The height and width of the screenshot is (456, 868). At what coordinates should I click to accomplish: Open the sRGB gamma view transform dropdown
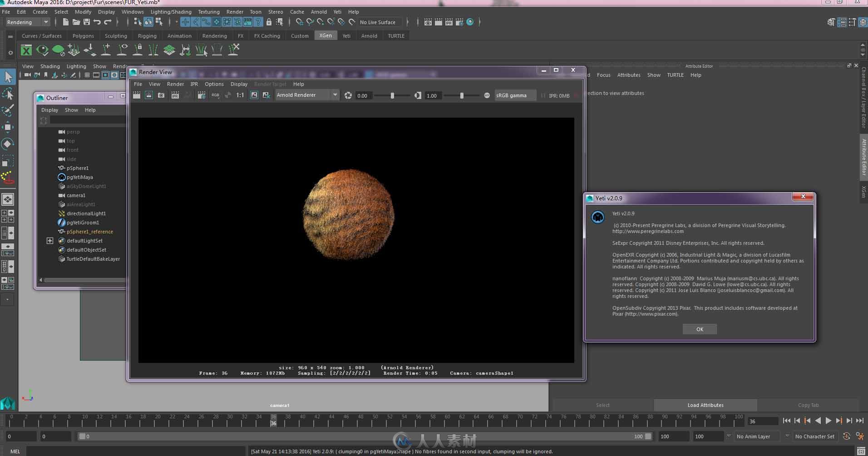[x=515, y=95]
